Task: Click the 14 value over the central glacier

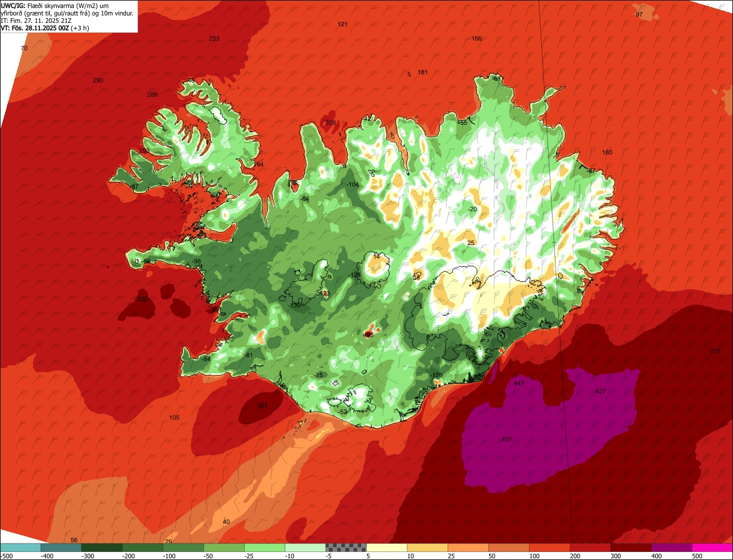Action: (376, 257)
